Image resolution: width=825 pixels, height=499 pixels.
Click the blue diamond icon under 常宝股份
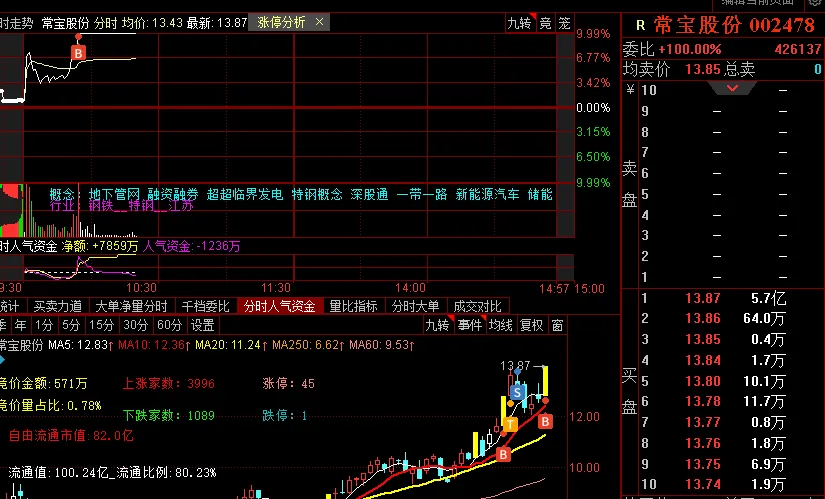point(2,360)
